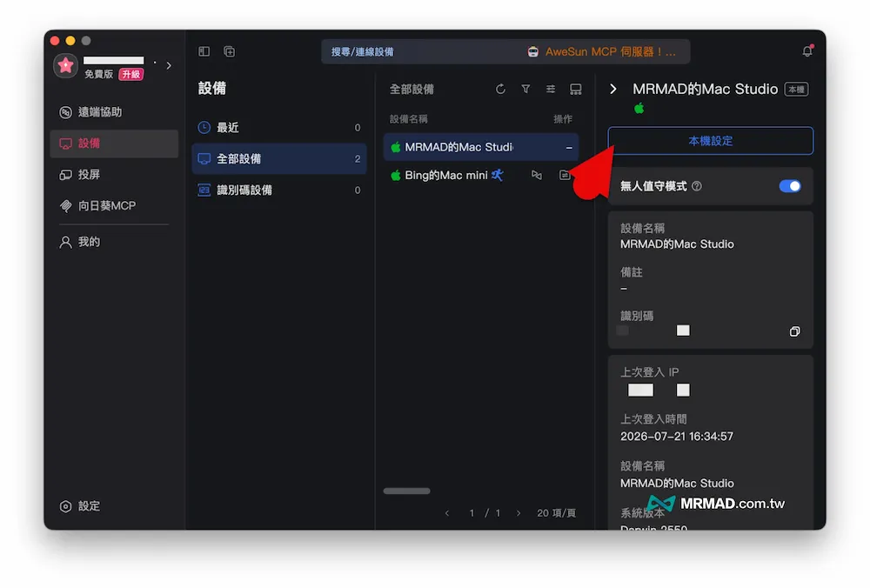Click the new window plus icon

229,51
